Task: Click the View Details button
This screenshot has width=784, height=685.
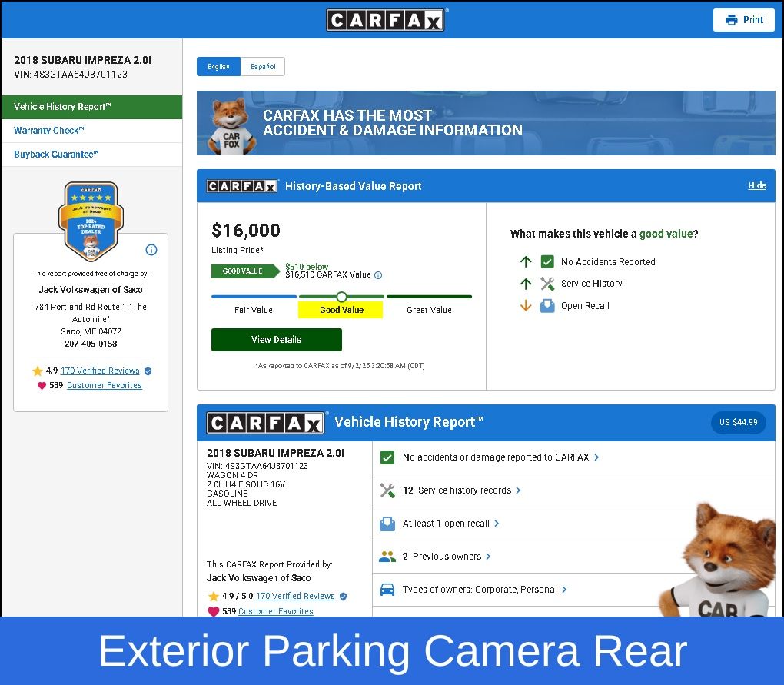Action: (277, 340)
